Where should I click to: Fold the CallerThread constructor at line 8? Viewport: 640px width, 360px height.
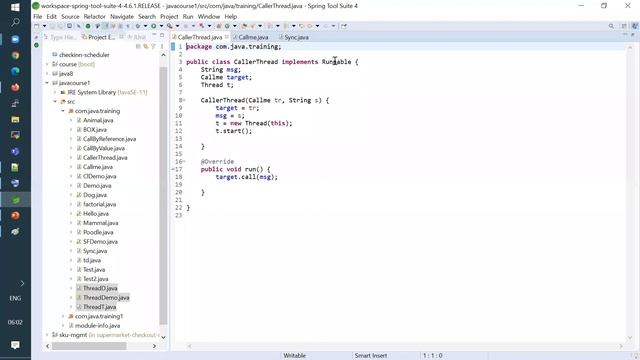(184, 100)
